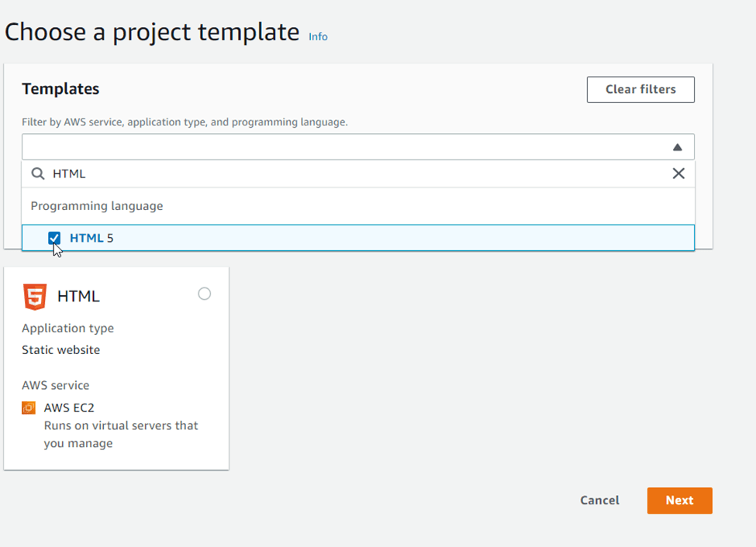Click the orange Next button
756x547 pixels.
[679, 501]
